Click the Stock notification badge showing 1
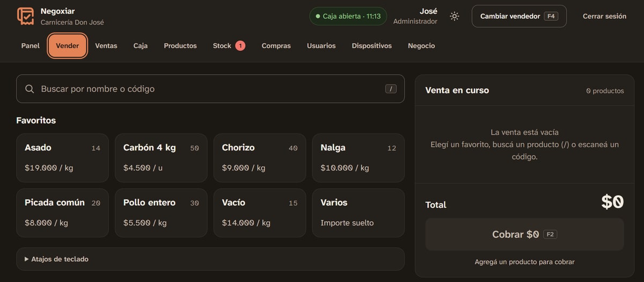Image resolution: width=644 pixels, height=282 pixels. (240, 46)
